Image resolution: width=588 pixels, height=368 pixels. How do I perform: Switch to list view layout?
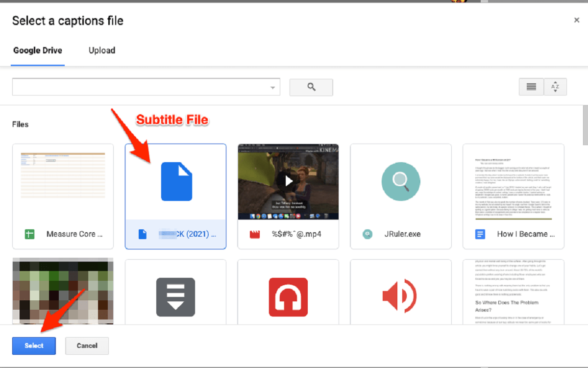[531, 87]
